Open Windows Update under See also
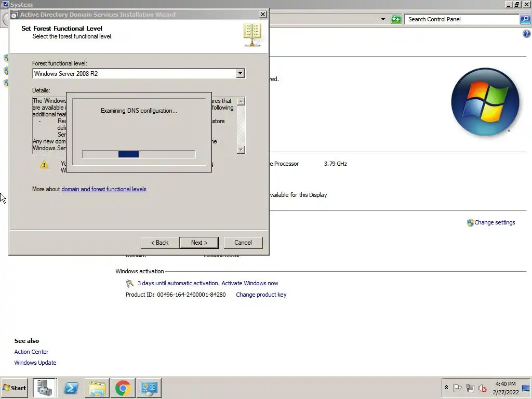Screen dimensions: 532x399 tap(35, 363)
